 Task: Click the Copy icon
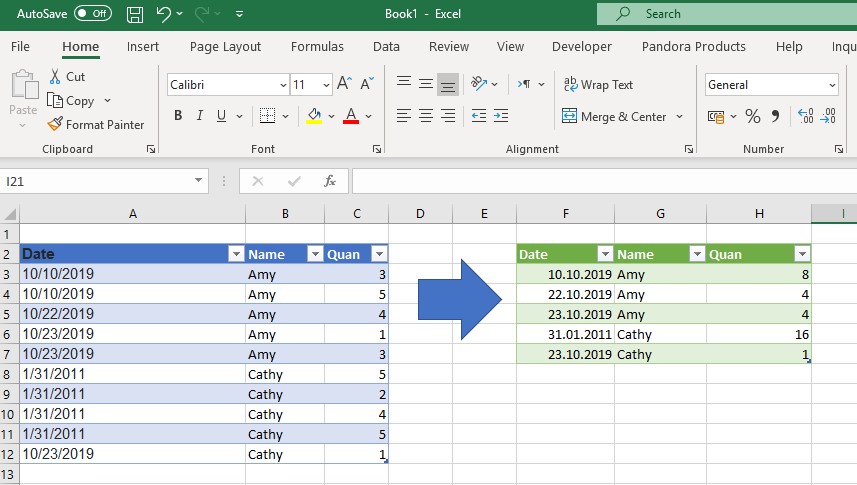pos(55,101)
